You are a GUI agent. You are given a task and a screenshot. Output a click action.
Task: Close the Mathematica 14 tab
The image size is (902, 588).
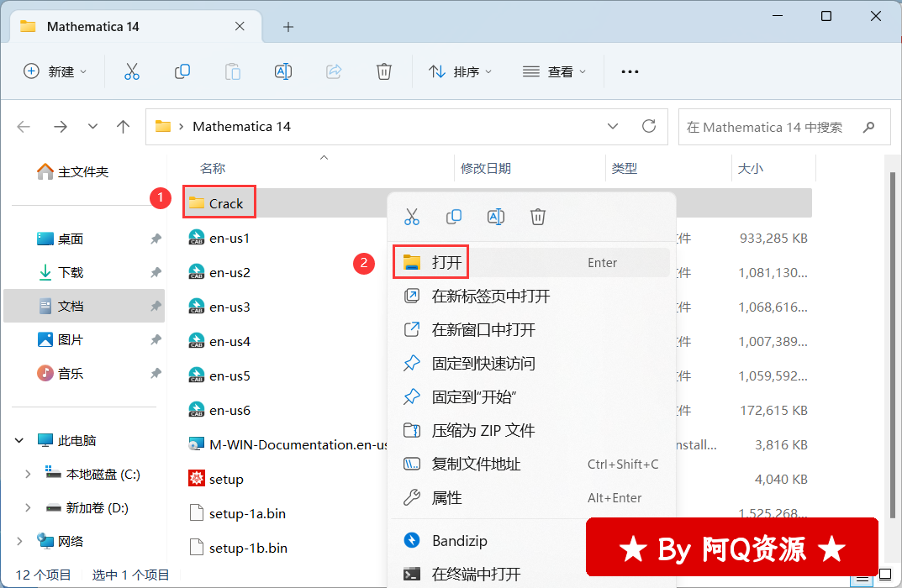pyautogui.click(x=240, y=26)
